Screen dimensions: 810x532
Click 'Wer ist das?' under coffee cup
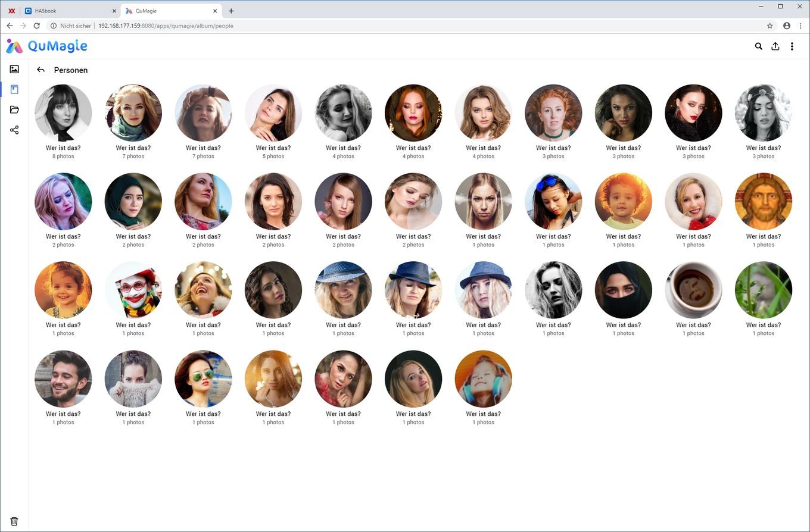click(x=693, y=325)
